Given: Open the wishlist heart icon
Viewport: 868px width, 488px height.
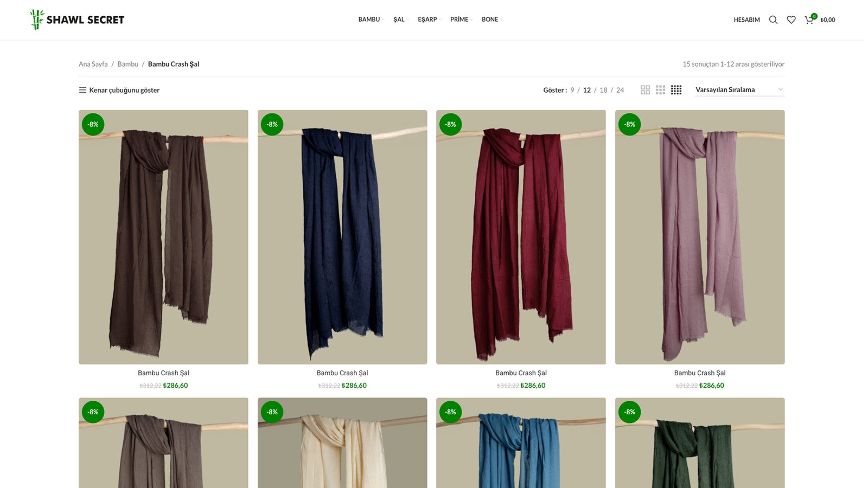Looking at the screenshot, I should pyautogui.click(x=791, y=20).
